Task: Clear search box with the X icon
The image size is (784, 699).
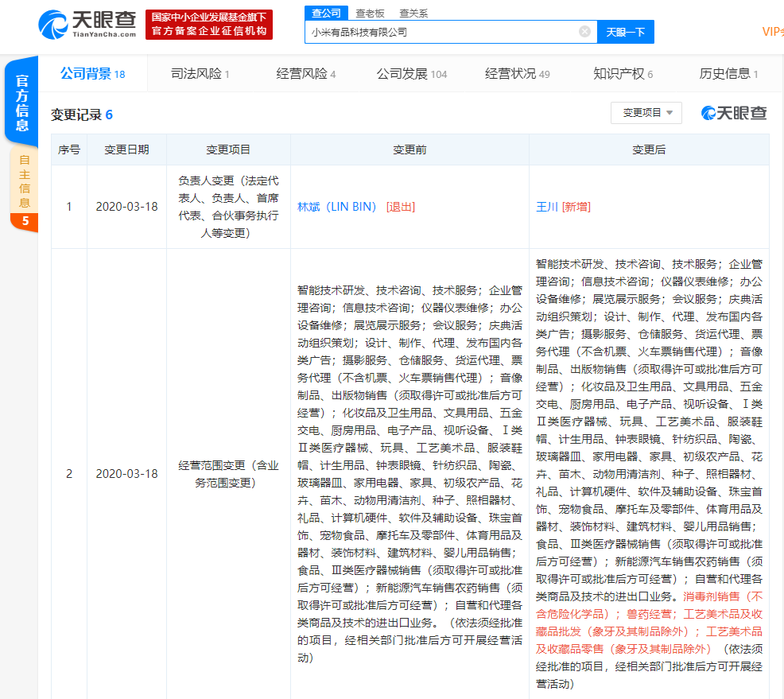Action: (584, 32)
